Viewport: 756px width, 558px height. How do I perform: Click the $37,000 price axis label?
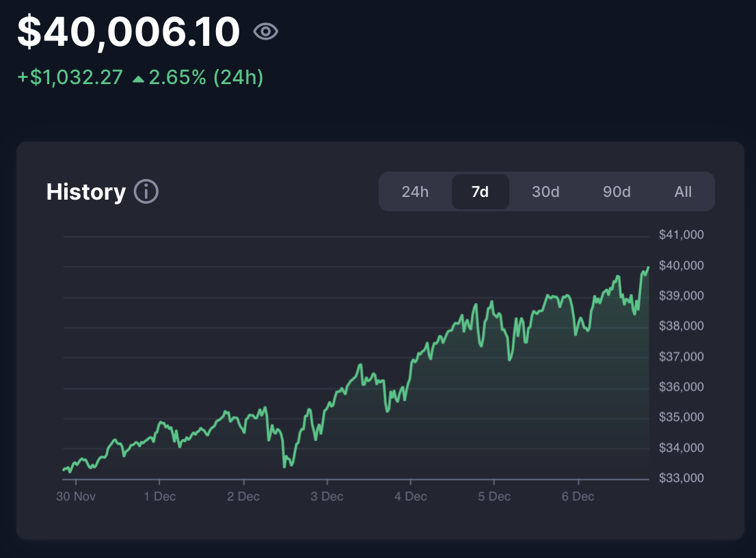tap(681, 357)
